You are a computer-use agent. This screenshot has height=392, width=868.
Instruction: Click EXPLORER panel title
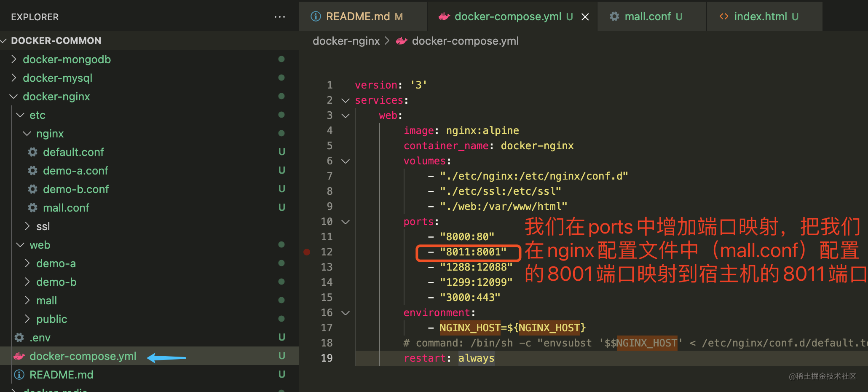tap(35, 17)
